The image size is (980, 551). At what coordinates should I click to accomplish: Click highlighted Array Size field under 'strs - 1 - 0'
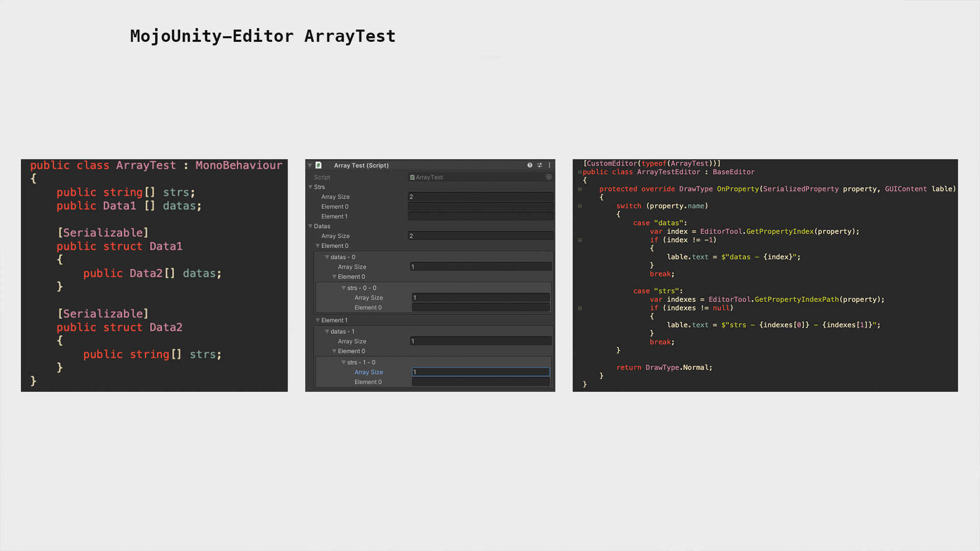(481, 372)
